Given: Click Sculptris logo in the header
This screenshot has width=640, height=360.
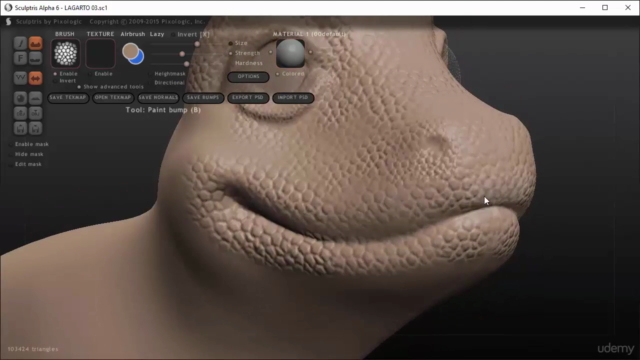Looking at the screenshot, I should point(8,22).
